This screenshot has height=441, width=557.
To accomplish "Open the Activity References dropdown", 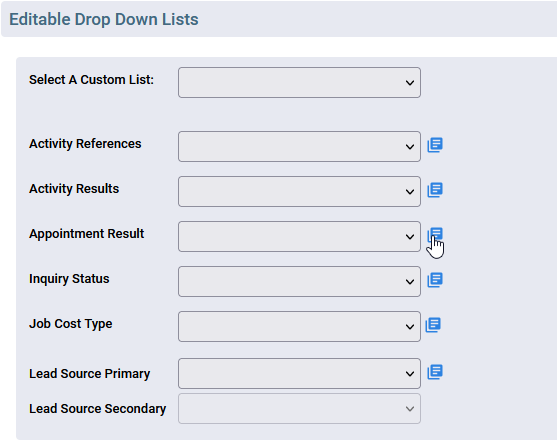I will (x=299, y=146).
